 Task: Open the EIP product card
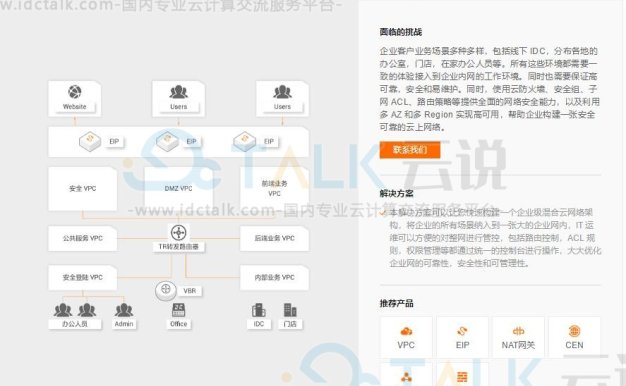(462, 337)
